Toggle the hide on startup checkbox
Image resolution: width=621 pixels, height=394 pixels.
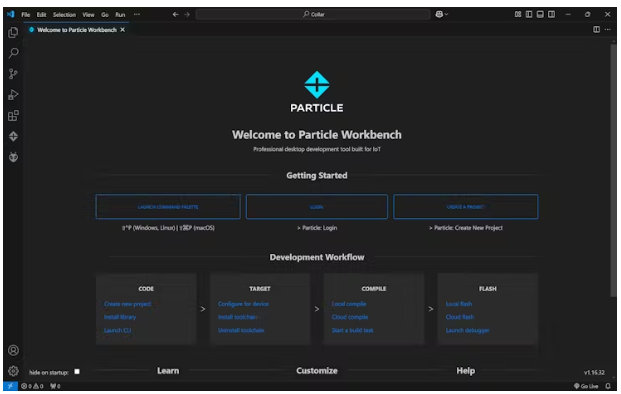[77, 371]
